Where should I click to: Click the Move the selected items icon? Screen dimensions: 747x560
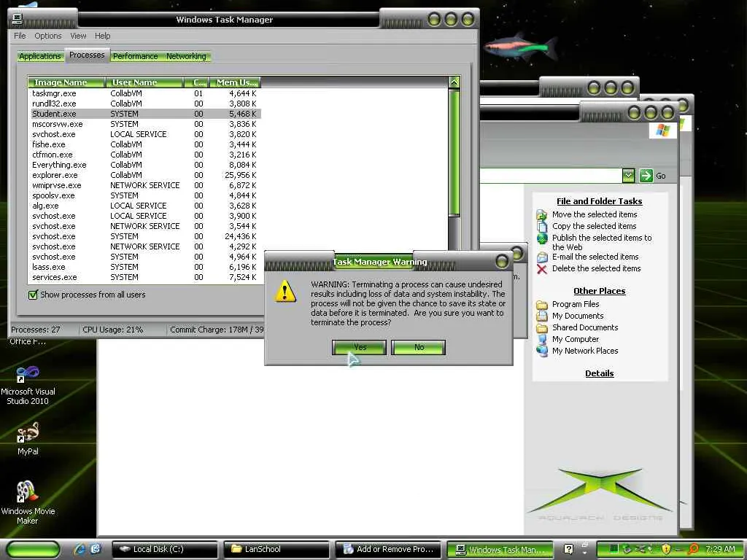tap(542, 215)
